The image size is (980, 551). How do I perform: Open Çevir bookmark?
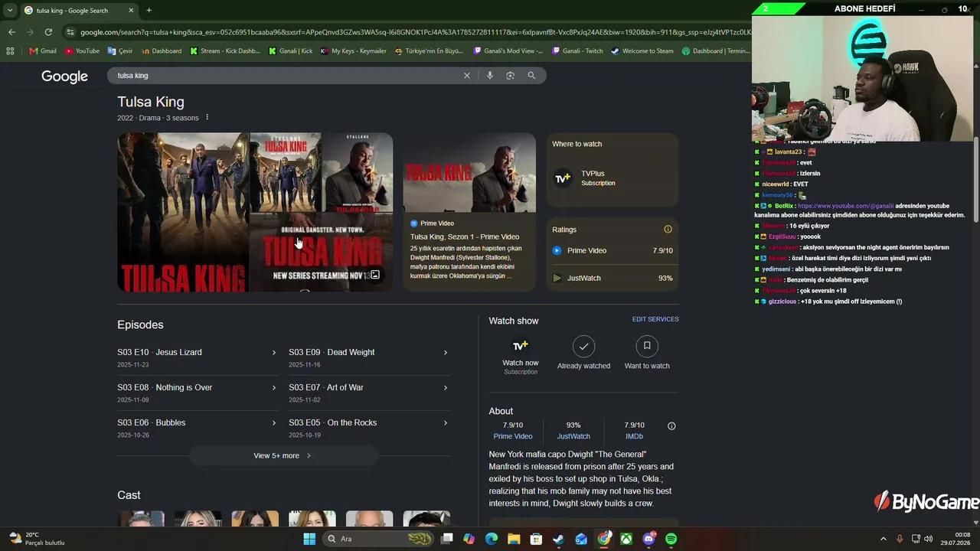pyautogui.click(x=120, y=51)
